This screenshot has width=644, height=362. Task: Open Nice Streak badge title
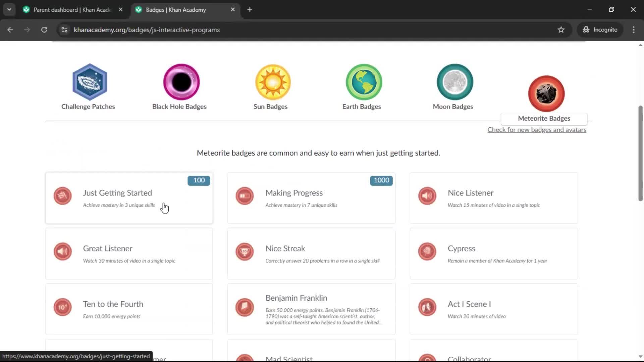point(285,248)
